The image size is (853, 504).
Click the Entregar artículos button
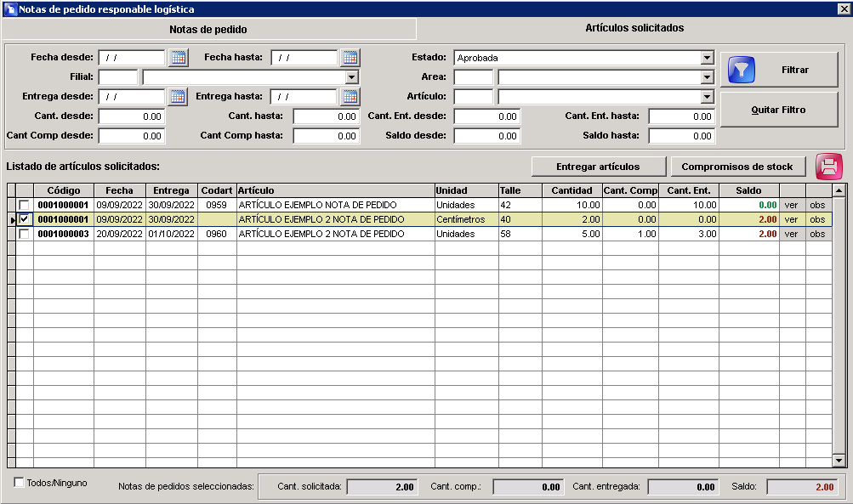click(599, 167)
